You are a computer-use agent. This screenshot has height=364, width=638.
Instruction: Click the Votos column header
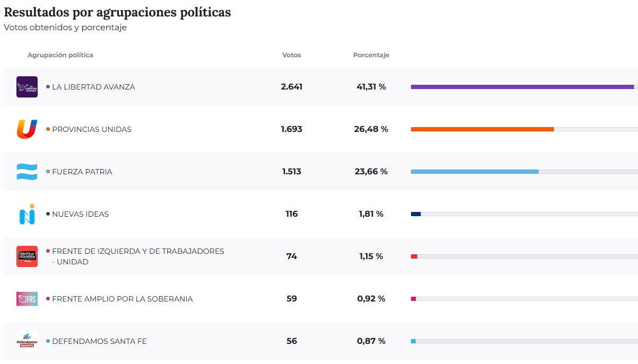(292, 55)
